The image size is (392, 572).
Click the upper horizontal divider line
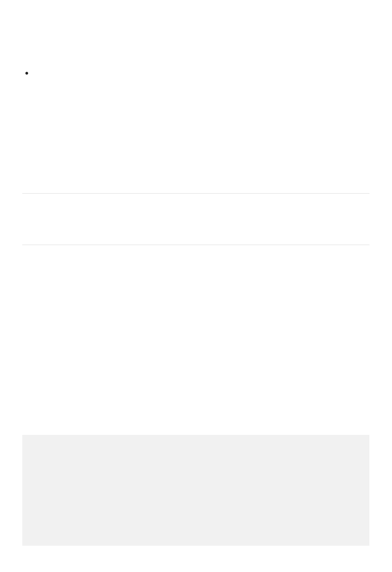[196, 193]
